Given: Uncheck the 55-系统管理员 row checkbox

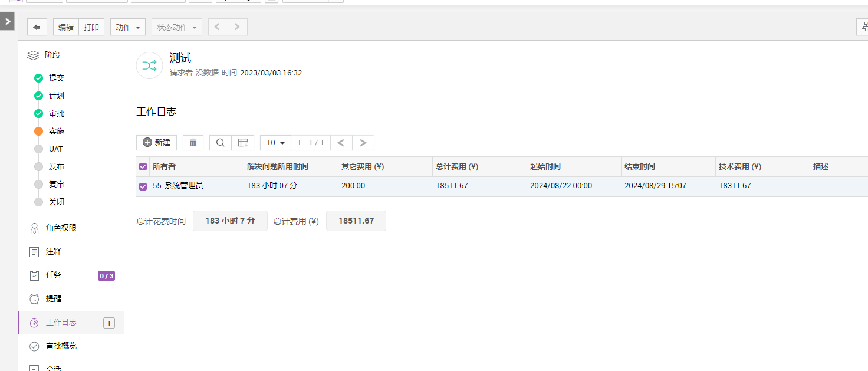Looking at the screenshot, I should pos(143,186).
